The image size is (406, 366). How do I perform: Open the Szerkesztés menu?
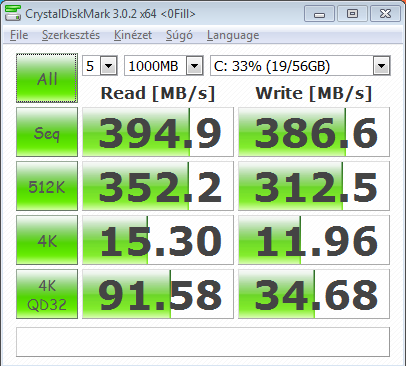(x=71, y=35)
